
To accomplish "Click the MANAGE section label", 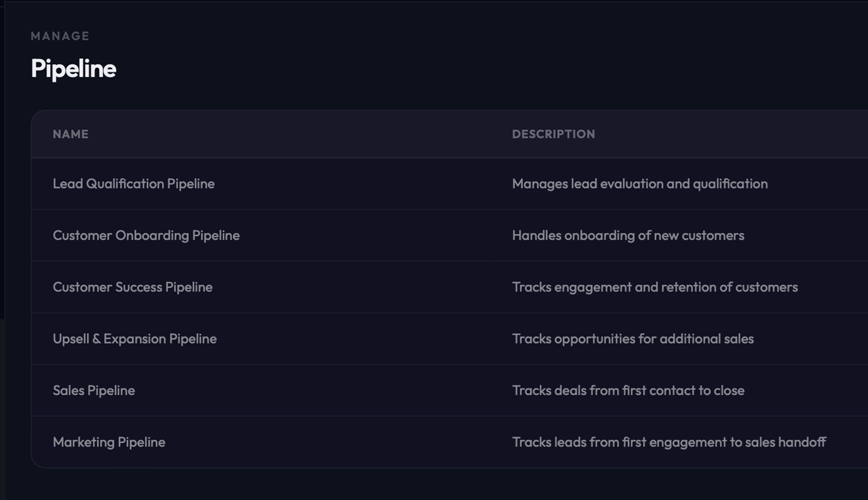I will coord(60,36).
